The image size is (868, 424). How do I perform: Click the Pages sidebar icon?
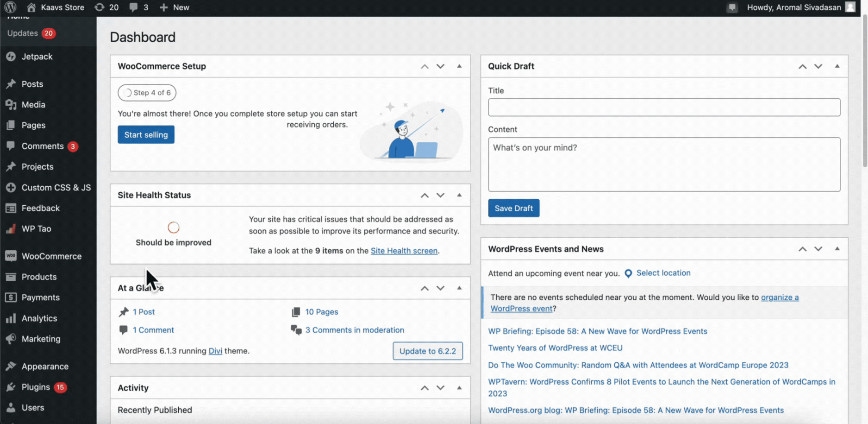click(x=11, y=125)
